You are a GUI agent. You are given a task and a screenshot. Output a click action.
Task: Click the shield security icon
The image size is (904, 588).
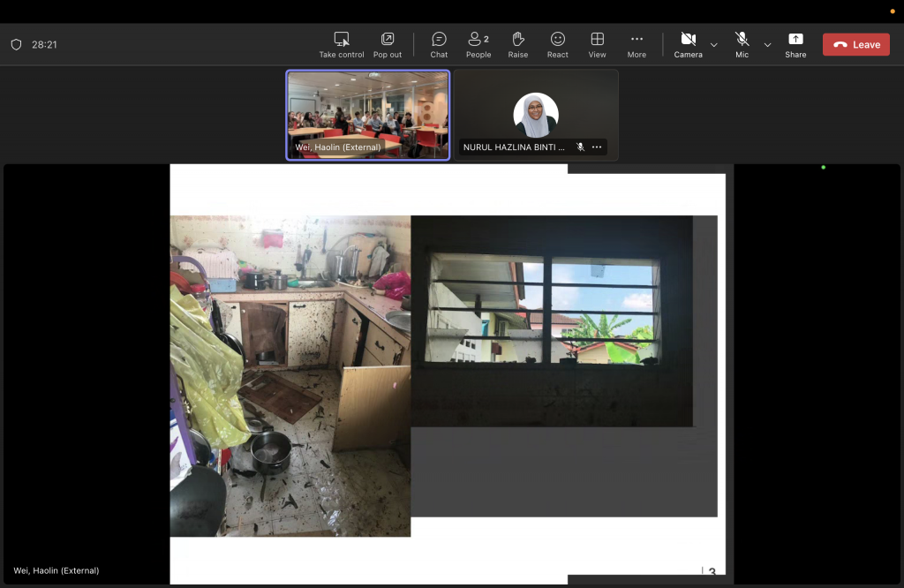coord(16,44)
